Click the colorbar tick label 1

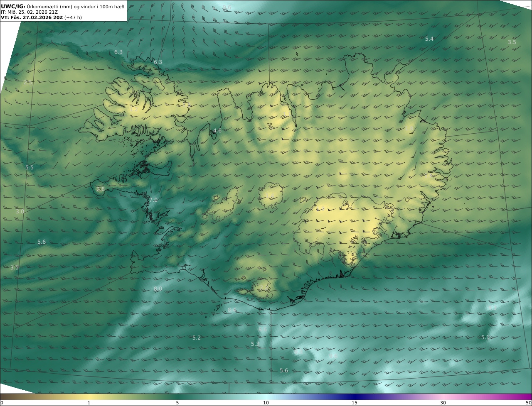coord(89,403)
